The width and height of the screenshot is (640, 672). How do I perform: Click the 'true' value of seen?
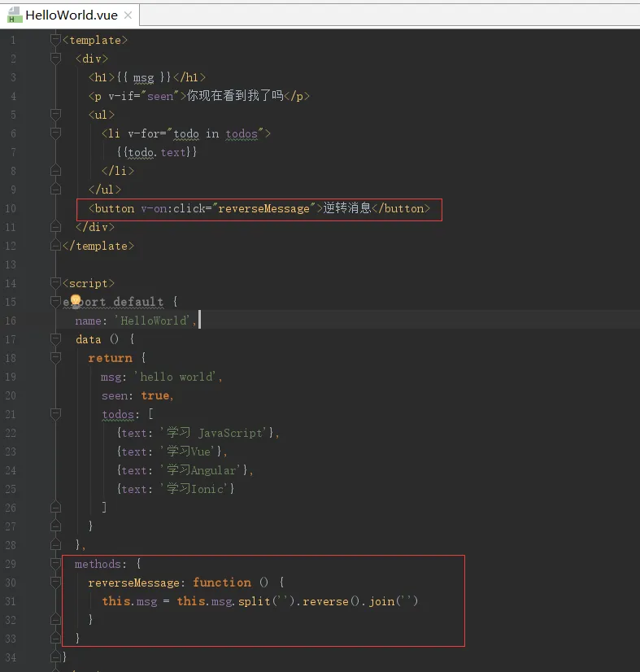pos(155,395)
